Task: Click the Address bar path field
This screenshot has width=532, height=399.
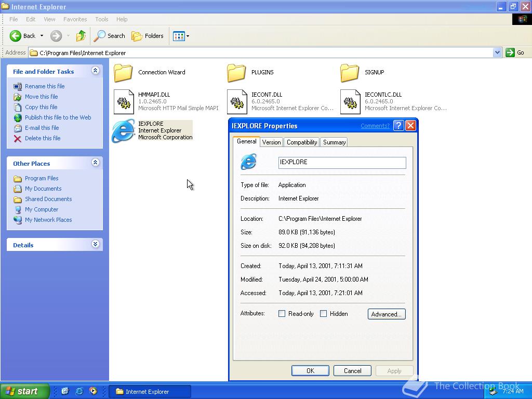Action: point(261,52)
